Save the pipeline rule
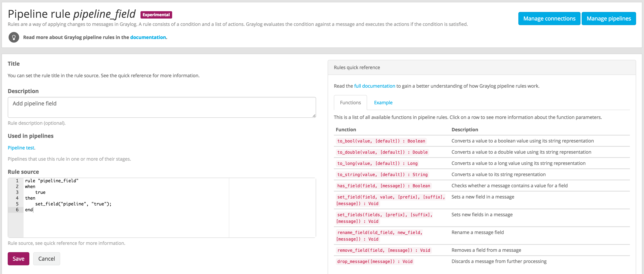644x274 pixels. pos(19,259)
